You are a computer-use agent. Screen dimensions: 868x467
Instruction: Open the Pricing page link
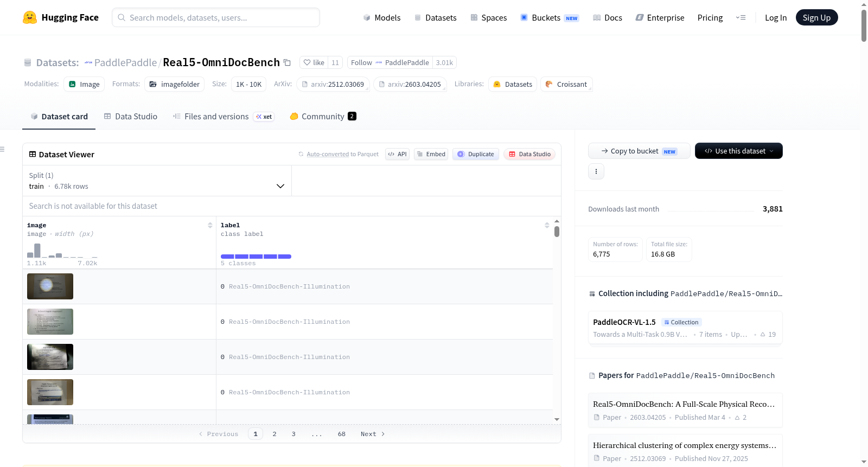(x=710, y=17)
